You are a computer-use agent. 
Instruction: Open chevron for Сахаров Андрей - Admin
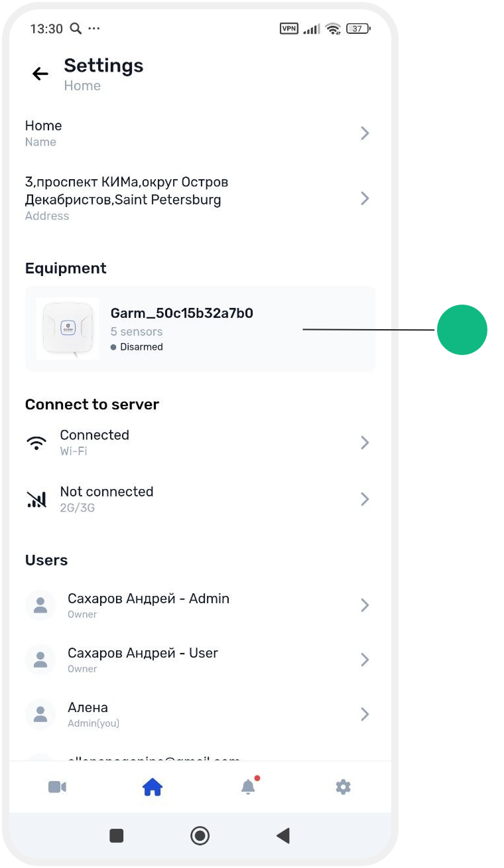click(365, 605)
